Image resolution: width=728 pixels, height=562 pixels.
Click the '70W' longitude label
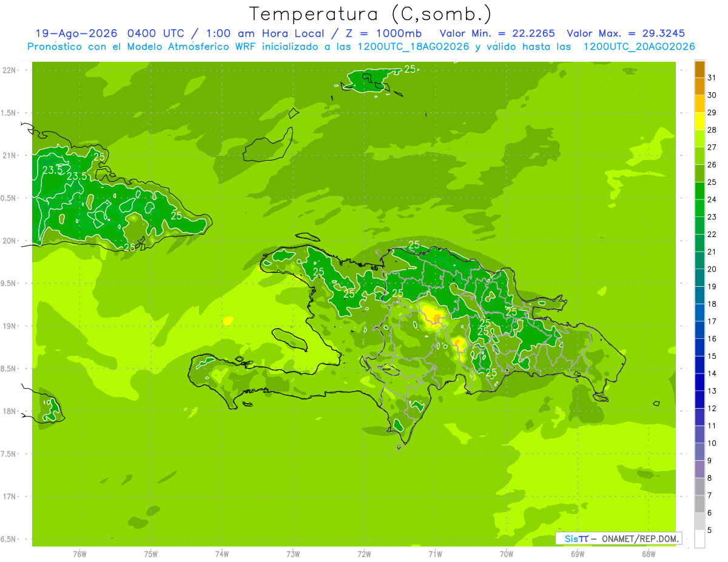point(507,554)
